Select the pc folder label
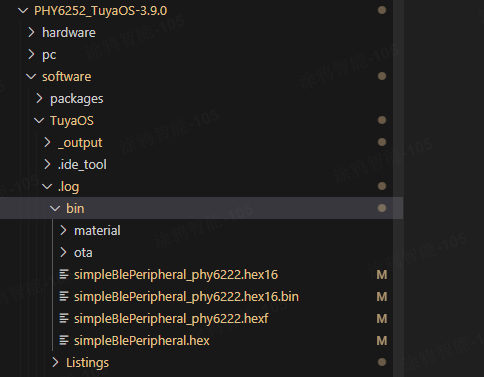484x377 pixels. click(x=49, y=55)
